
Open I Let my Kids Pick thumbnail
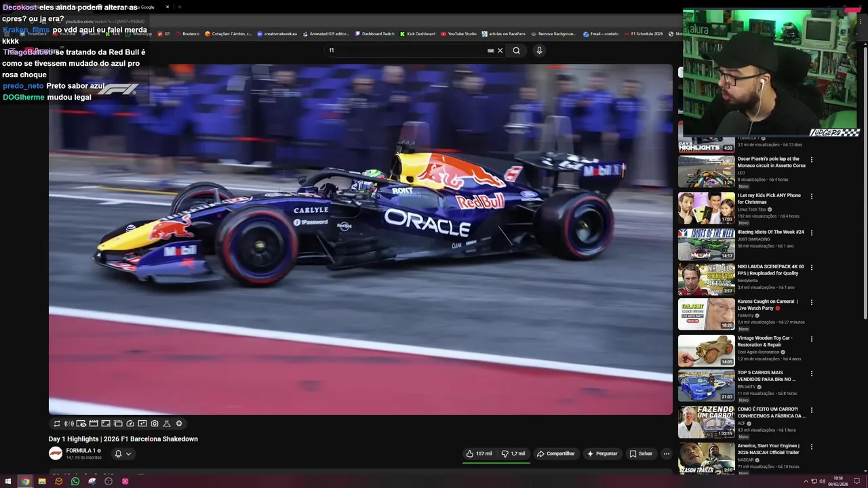[x=707, y=208]
